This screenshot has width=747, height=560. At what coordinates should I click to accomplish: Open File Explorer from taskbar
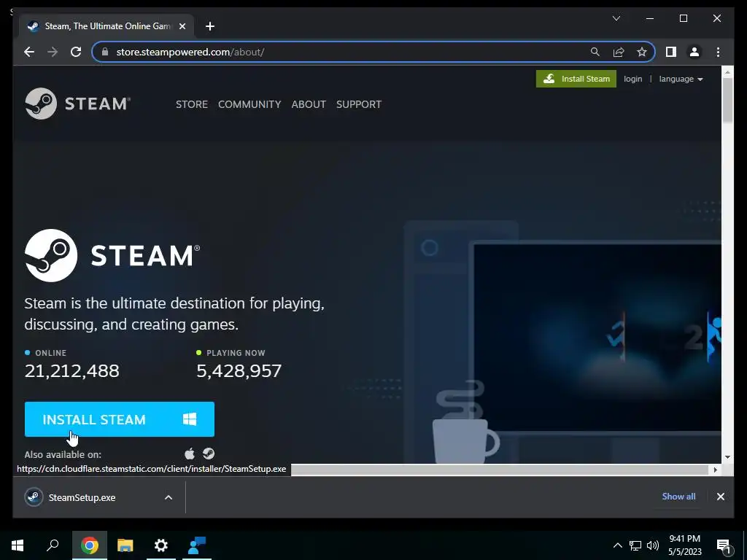(x=125, y=545)
